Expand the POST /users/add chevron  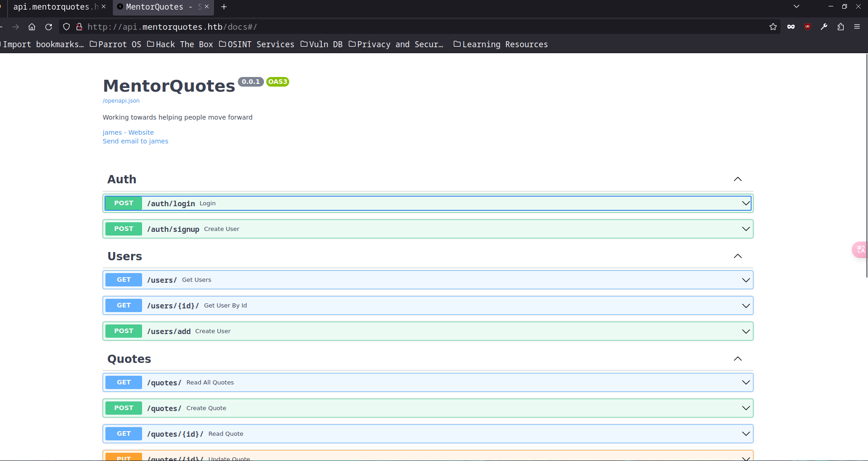coord(746,331)
